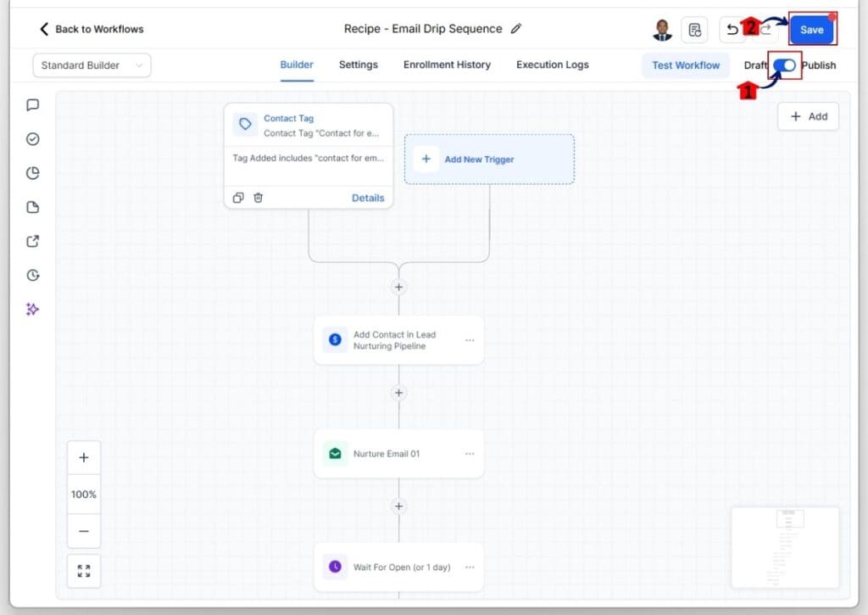Open the Execution Logs tab
868x615 pixels.
click(x=552, y=64)
